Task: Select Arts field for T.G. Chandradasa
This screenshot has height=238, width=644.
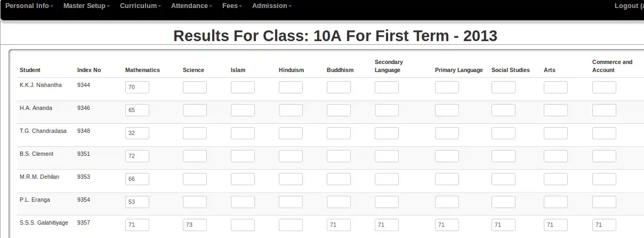Action: point(556,133)
